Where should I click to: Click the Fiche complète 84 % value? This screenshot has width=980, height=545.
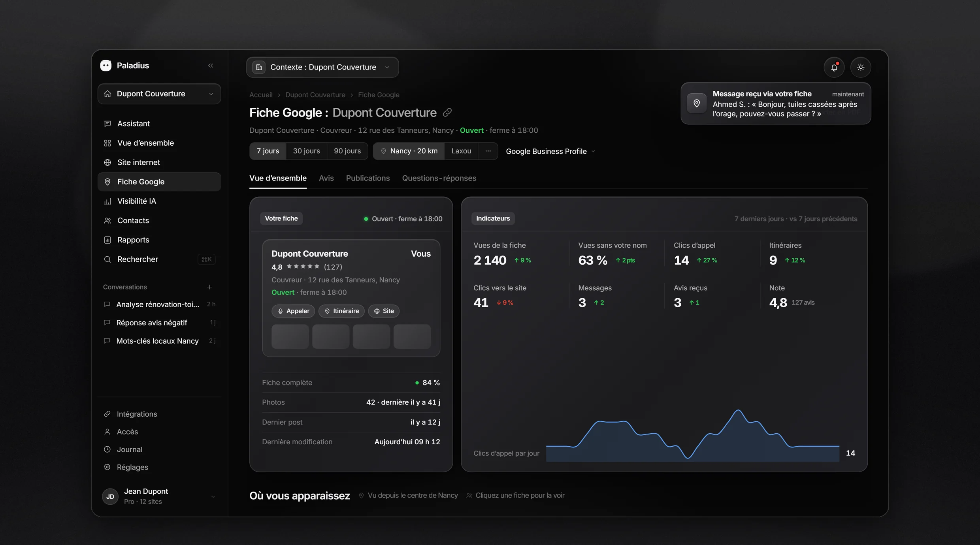click(431, 383)
